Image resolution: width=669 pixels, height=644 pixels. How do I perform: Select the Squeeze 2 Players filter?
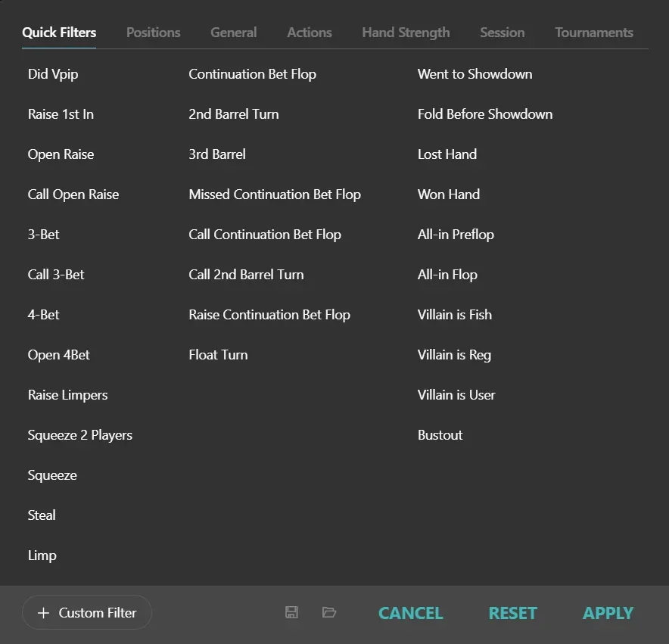point(80,435)
